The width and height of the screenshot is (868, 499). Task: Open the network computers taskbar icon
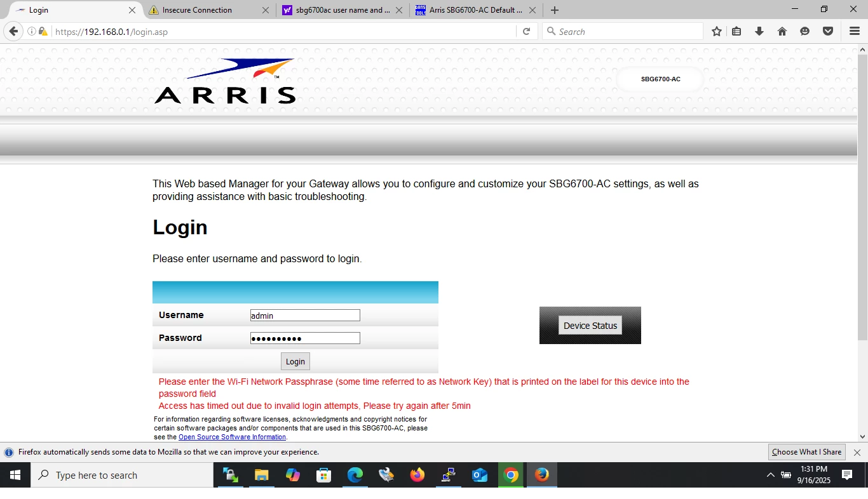[x=231, y=475]
